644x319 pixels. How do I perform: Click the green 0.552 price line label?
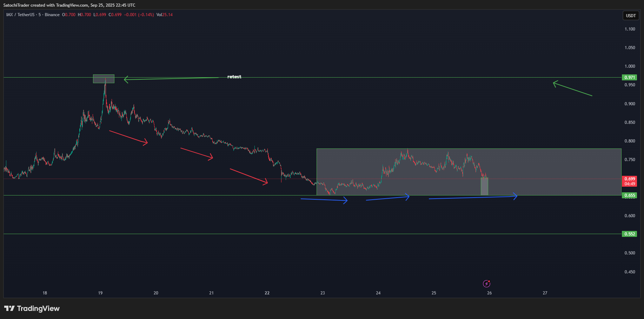click(629, 234)
